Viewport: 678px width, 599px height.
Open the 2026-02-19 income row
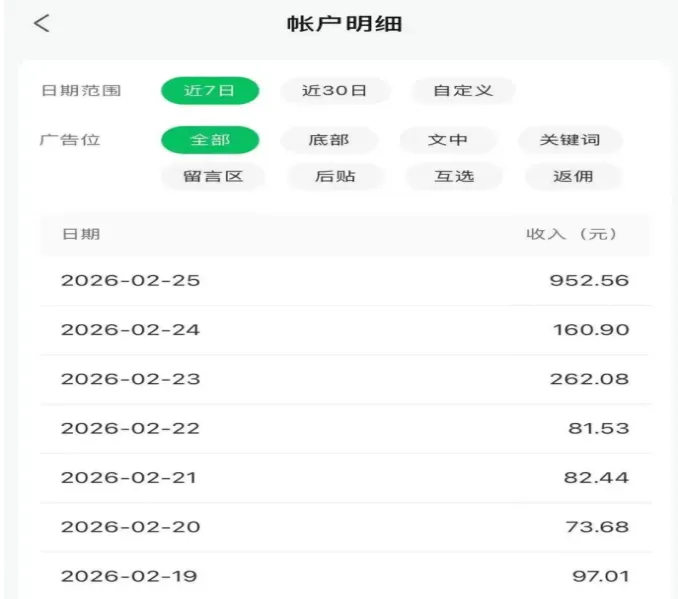344,576
